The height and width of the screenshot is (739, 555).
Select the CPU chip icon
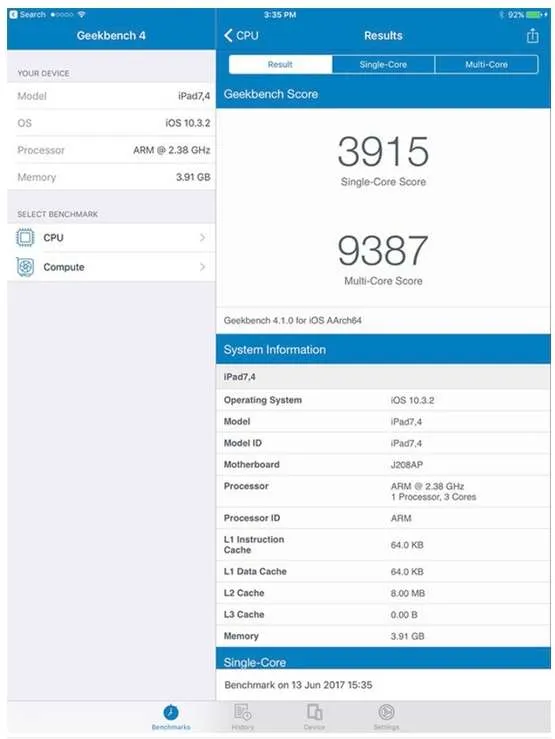[x=25, y=238]
